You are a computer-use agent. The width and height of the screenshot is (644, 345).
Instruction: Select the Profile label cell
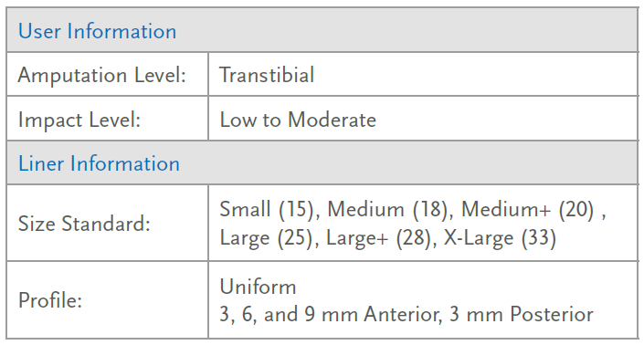[x=108, y=300]
